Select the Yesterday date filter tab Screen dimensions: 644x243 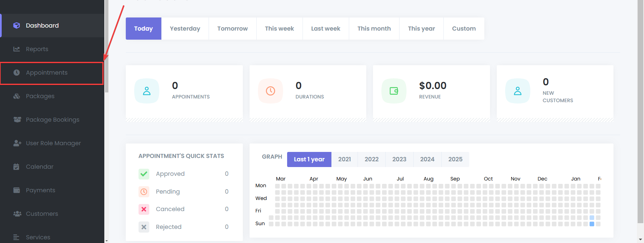pos(185,29)
